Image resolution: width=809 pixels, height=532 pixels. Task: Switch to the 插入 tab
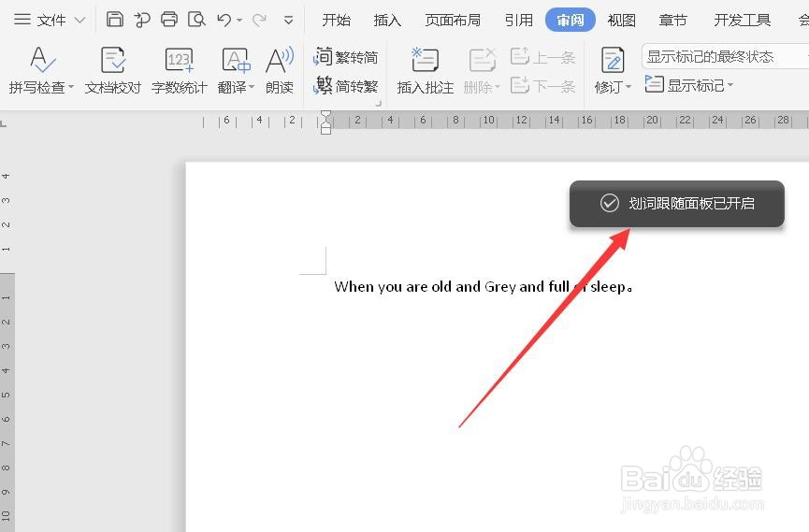coord(387,21)
